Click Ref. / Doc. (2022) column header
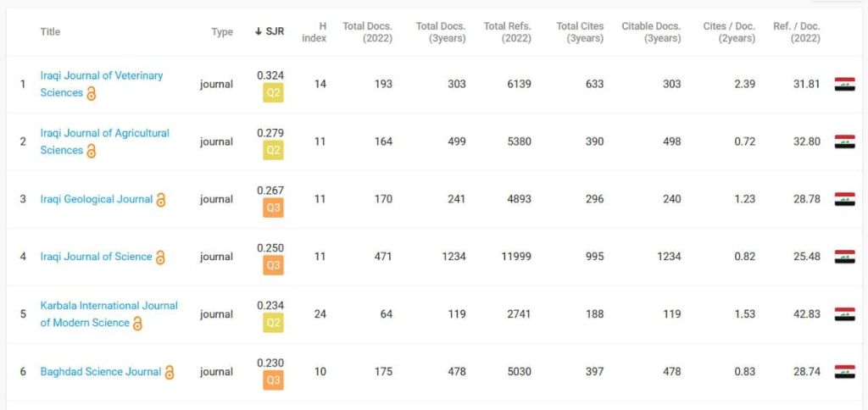Viewport: 868px width, 410px height. 797,32
